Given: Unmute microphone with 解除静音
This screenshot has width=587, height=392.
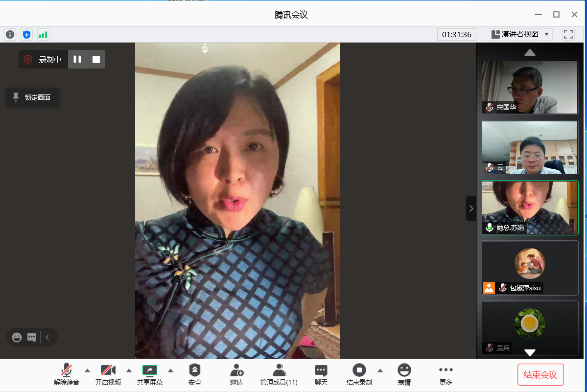Looking at the screenshot, I should pos(67,375).
